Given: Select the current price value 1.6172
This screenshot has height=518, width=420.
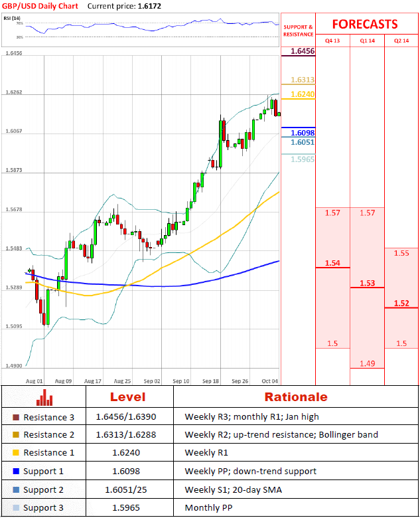Looking at the screenshot, I should [149, 6].
